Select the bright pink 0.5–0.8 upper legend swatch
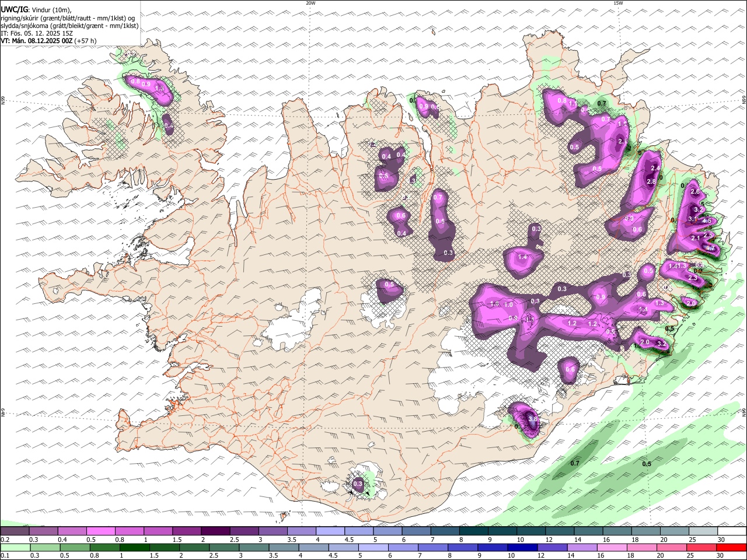The width and height of the screenshot is (747, 560). click(x=100, y=531)
